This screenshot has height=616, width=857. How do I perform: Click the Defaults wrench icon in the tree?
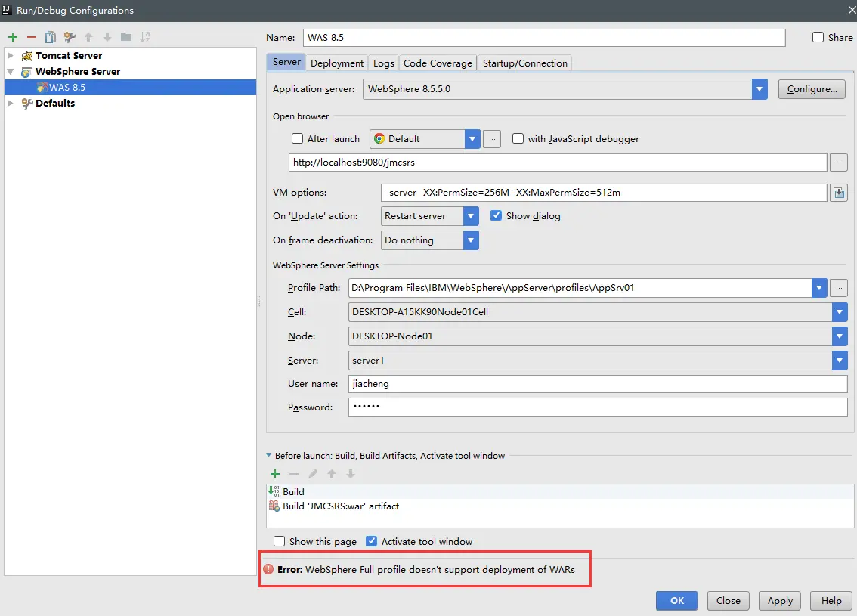27,104
